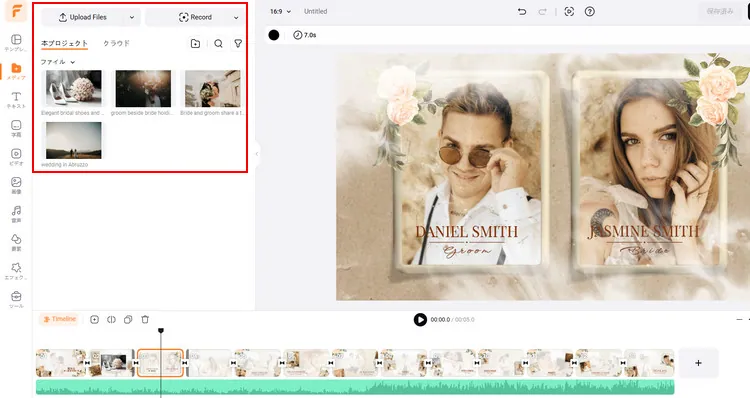Open the black background color swatch
Screen dimensions: 750x398
point(274,35)
